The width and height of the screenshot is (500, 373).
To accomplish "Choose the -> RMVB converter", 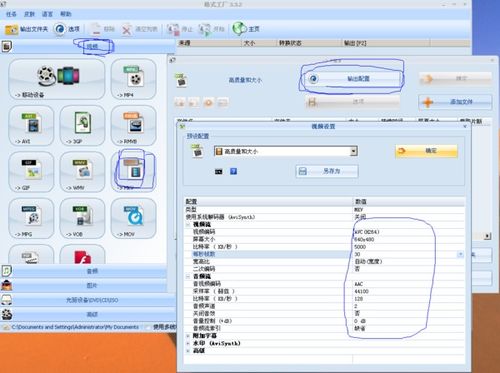I will coord(134,126).
